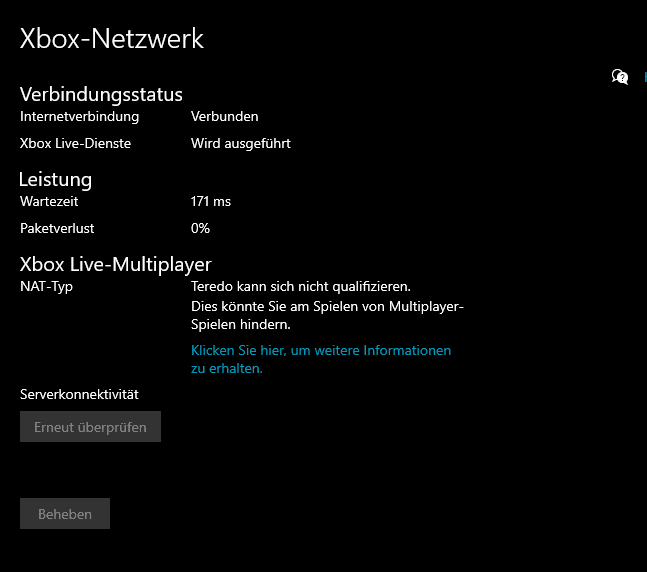The image size is (647, 572).
Task: Click the Teredo kann sich nicht qualifizieren text
Action: point(300,286)
